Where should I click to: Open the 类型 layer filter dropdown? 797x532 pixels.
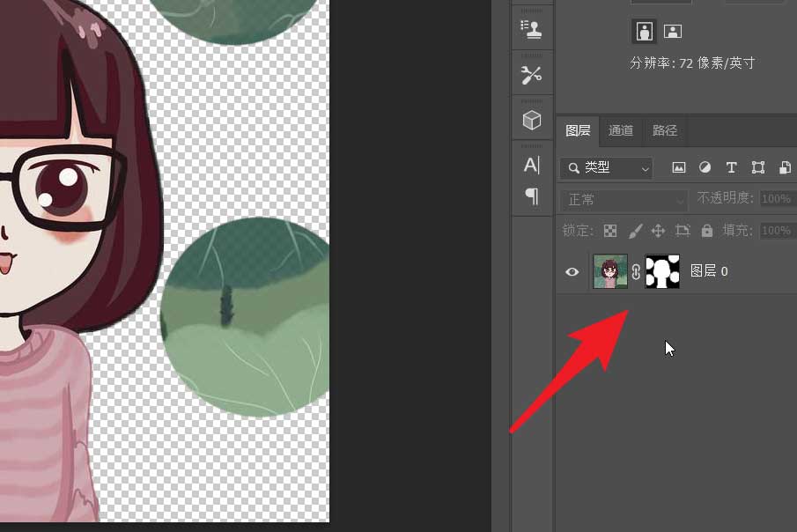(x=607, y=168)
